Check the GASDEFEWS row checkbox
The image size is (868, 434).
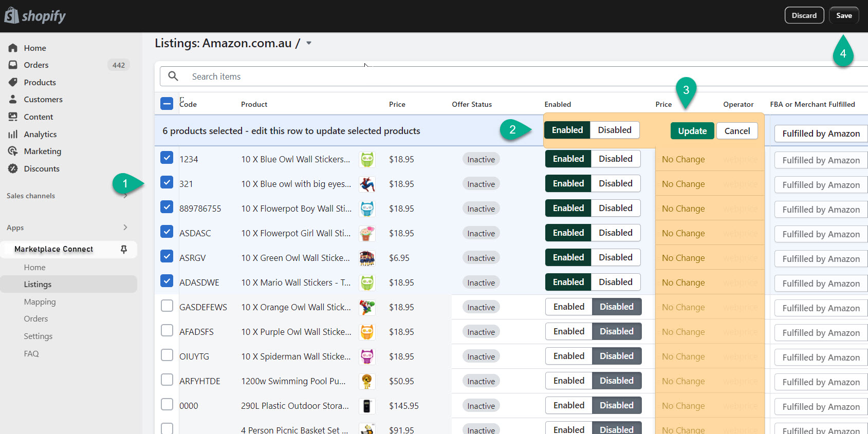[167, 306]
